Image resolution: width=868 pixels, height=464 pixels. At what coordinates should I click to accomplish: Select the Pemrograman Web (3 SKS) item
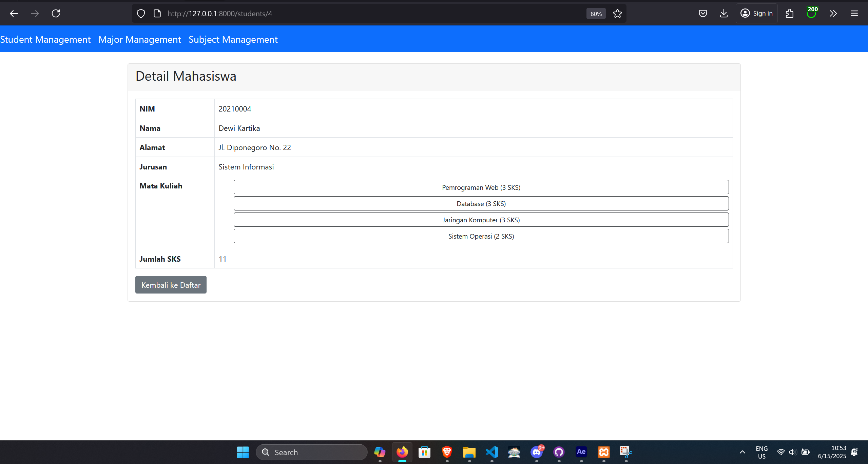point(481,187)
